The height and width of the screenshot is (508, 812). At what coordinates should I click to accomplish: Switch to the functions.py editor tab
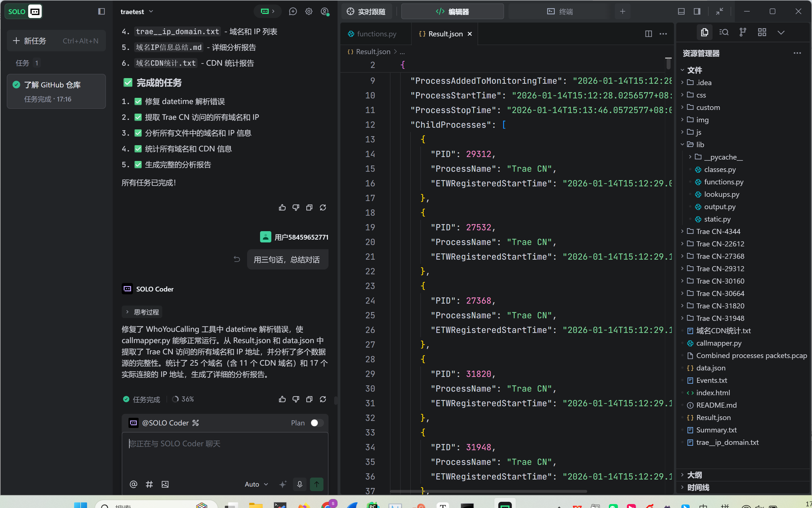pos(376,34)
